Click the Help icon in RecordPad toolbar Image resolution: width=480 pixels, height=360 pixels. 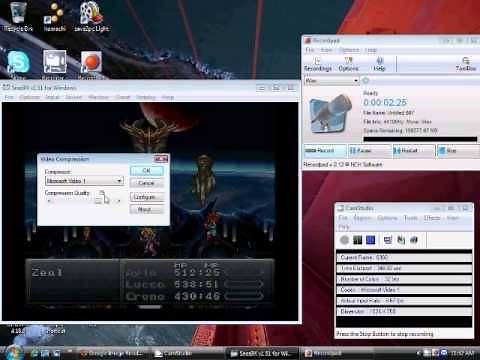379,64
